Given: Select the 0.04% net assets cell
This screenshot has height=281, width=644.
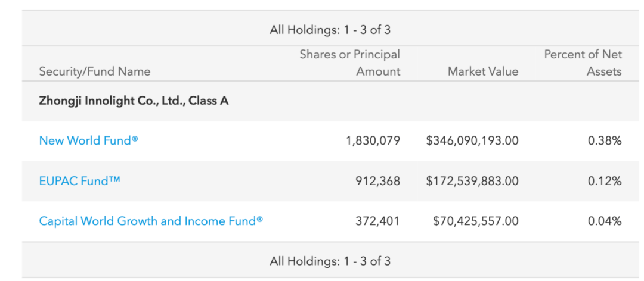Looking at the screenshot, I should (605, 221).
